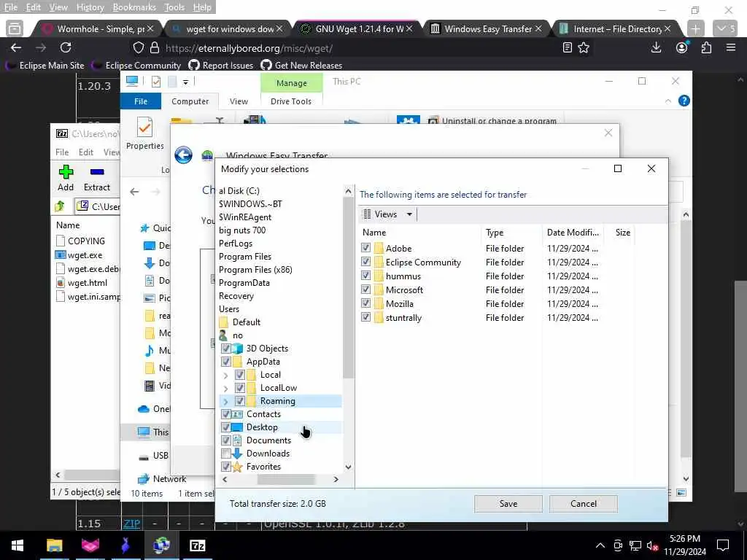Image resolution: width=747 pixels, height=560 pixels.
Task: Open 7-Zip taskbar icon
Action: tap(197, 545)
